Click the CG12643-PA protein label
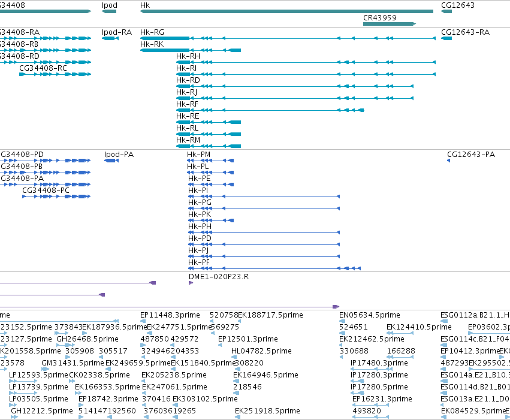510x420 pixels. click(x=471, y=155)
